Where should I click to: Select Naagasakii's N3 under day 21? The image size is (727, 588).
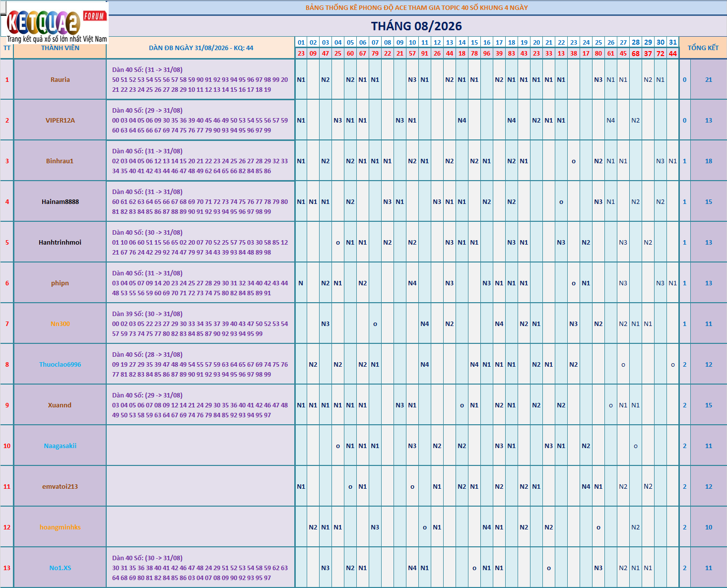point(549,446)
